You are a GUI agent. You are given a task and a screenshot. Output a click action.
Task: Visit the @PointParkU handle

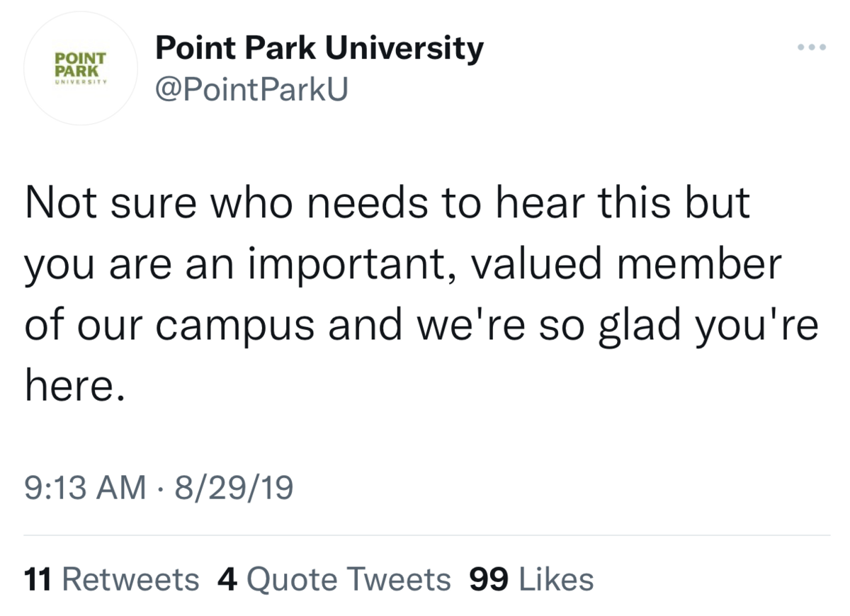tap(251, 90)
